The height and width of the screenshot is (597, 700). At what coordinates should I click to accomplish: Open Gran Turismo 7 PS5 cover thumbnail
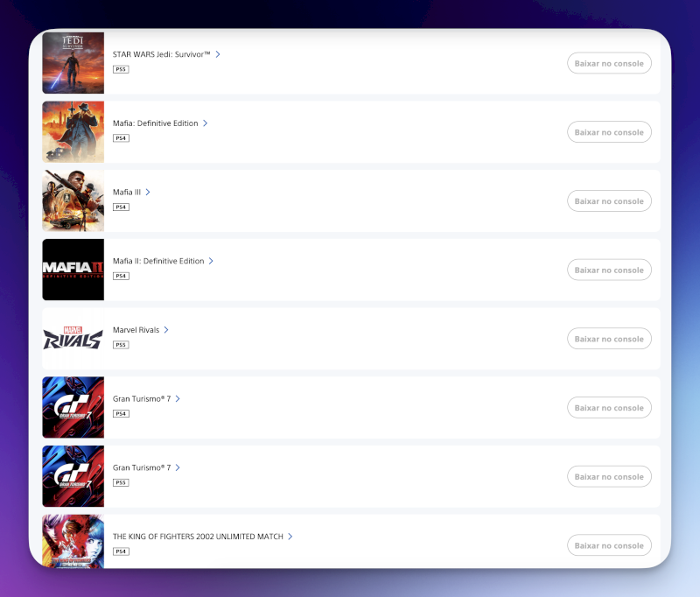[73, 476]
